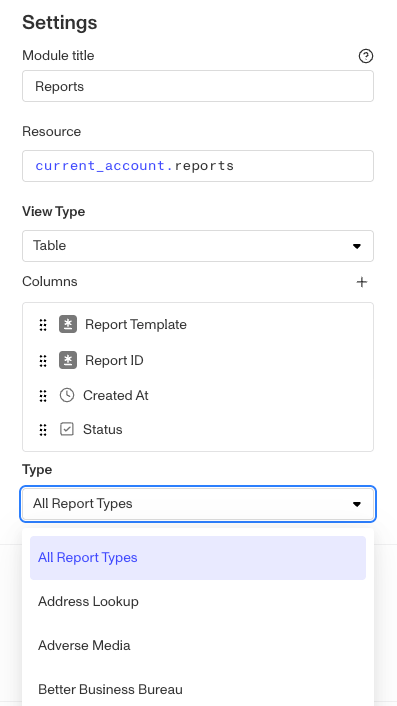Click drag handle for Report ID column

tap(43, 361)
